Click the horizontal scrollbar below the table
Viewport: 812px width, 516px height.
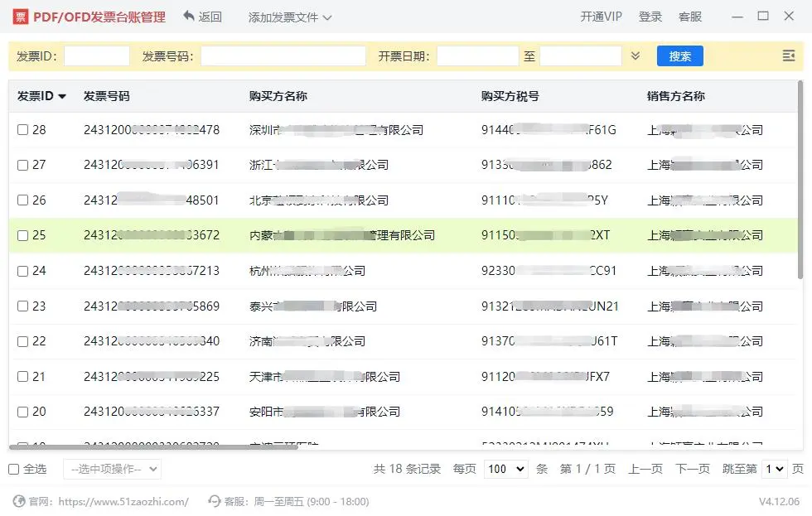click(x=141, y=446)
